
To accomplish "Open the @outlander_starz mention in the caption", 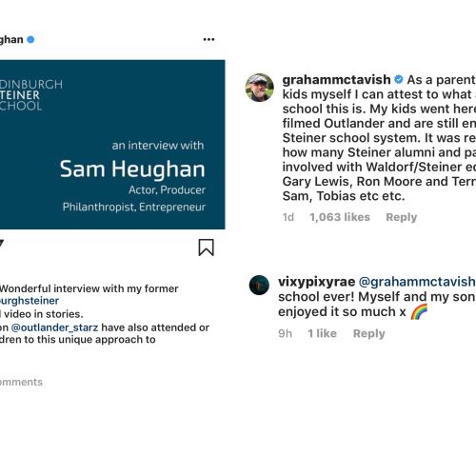I will pyautogui.click(x=54, y=327).
